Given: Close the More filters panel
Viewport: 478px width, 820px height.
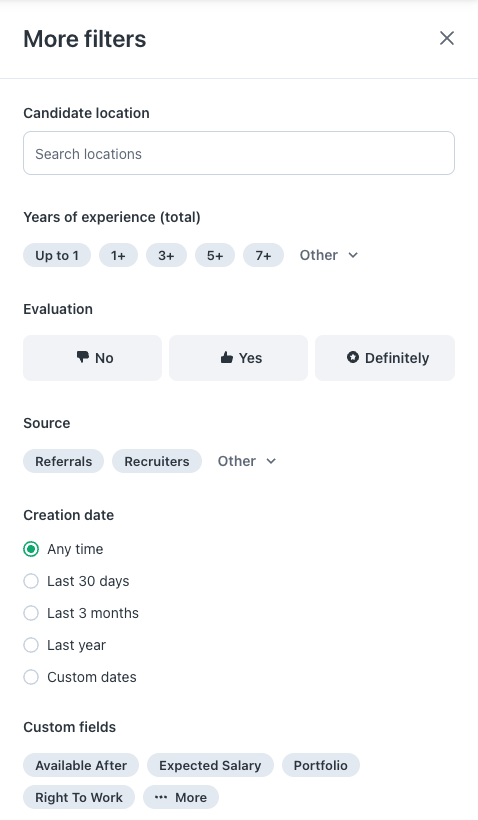Looking at the screenshot, I should pyautogui.click(x=447, y=38).
